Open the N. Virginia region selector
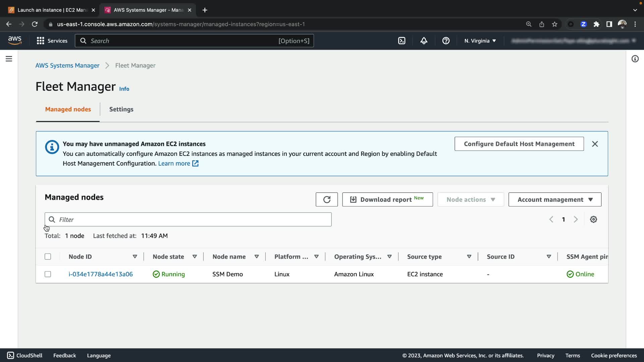 (480, 41)
